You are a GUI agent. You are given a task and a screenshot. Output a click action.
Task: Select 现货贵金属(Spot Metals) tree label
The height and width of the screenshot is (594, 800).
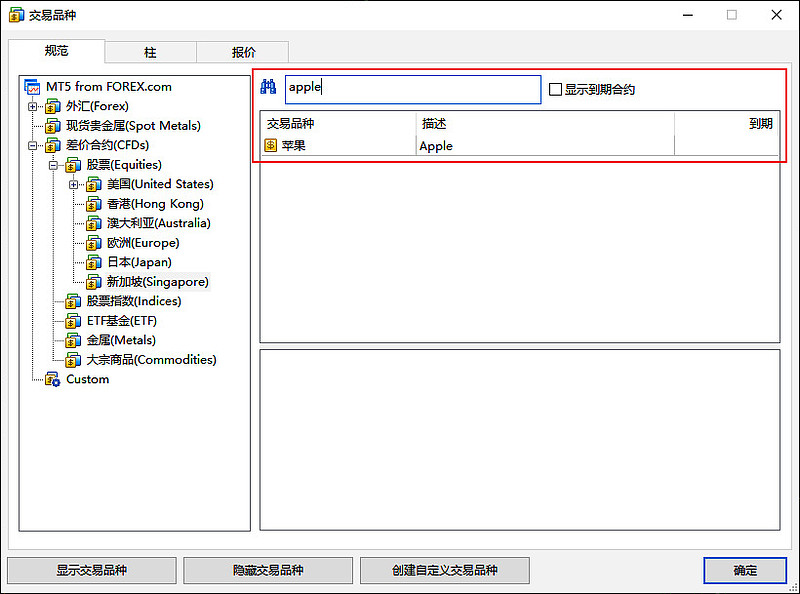click(133, 126)
